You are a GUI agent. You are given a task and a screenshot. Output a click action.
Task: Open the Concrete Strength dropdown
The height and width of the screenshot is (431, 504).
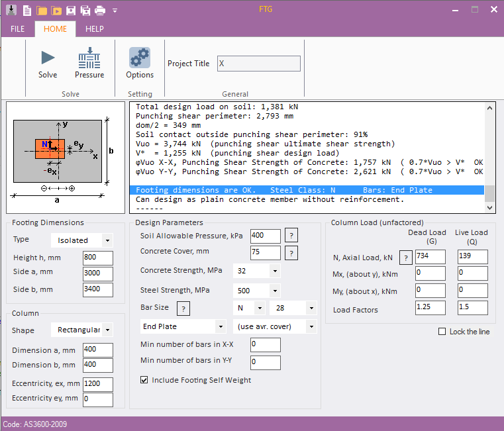click(274, 271)
